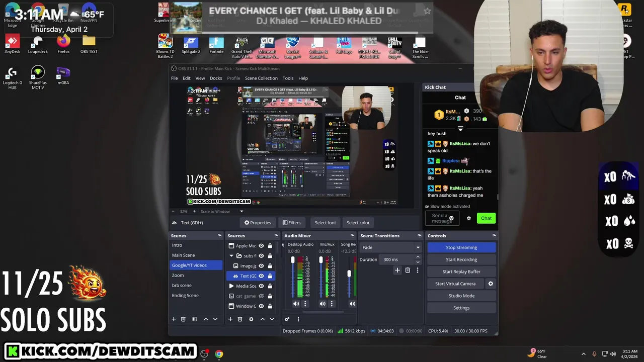Adjust Desktop Audio volume fader
Image resolution: width=644 pixels, height=362 pixels.
(x=293, y=260)
